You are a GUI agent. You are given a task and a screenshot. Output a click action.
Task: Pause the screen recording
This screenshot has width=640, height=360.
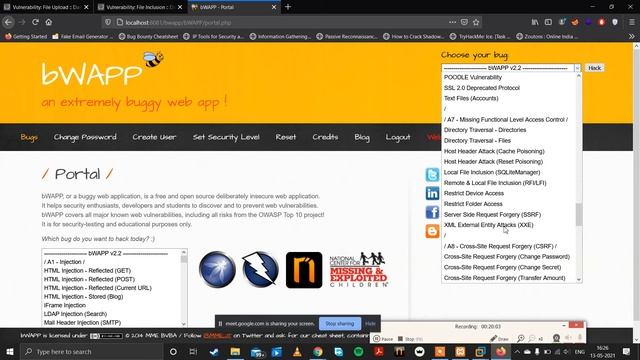pyautogui.click(x=383, y=339)
